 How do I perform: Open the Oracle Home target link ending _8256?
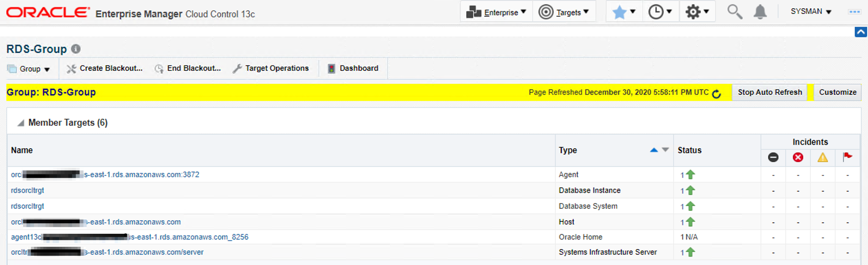click(x=130, y=237)
